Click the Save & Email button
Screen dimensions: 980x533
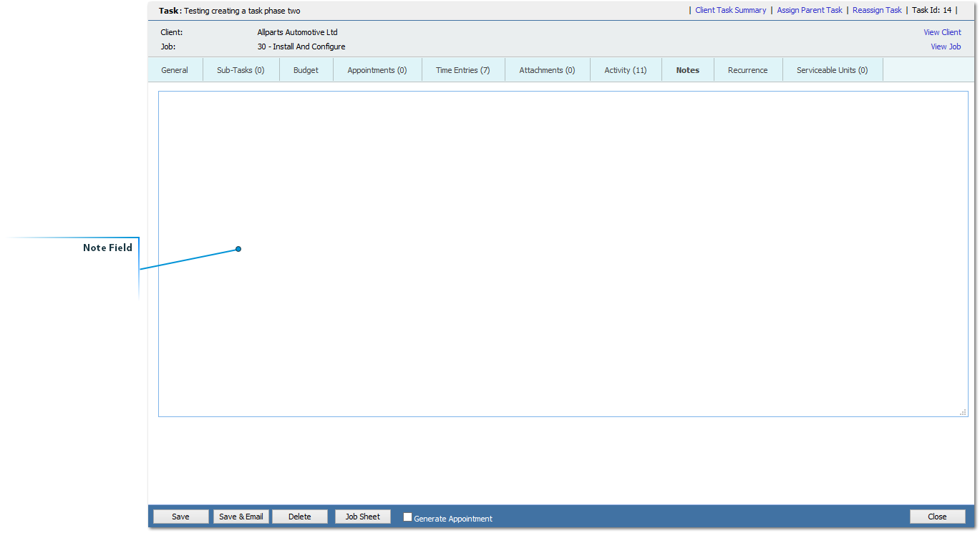coord(241,517)
